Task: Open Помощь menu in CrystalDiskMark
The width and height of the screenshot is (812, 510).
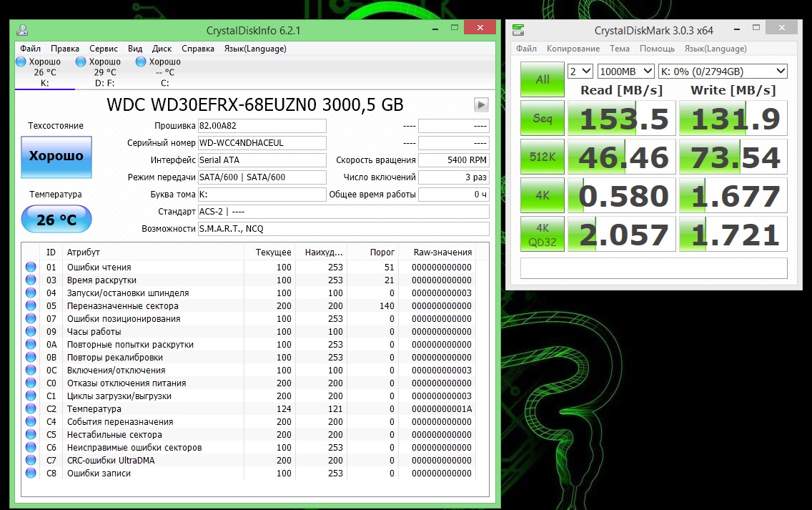Action: point(657,49)
